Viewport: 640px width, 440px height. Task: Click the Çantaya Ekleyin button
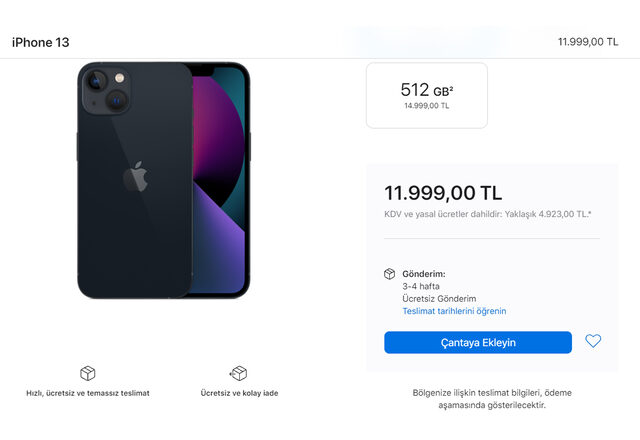(x=478, y=342)
